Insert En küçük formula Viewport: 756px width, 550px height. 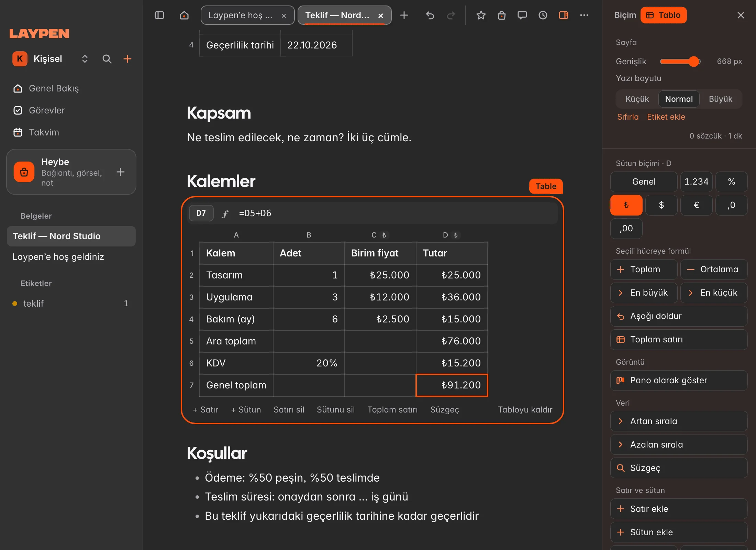tap(714, 293)
